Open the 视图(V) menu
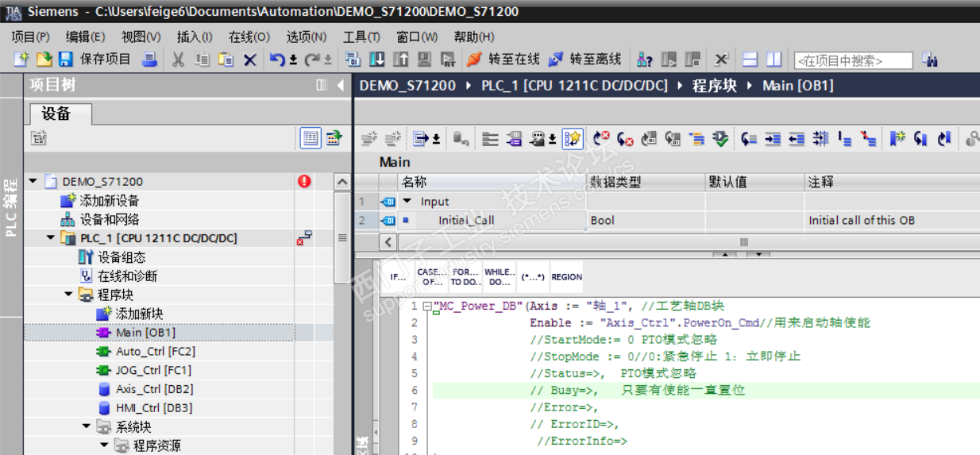This screenshot has height=455, width=980. [141, 37]
